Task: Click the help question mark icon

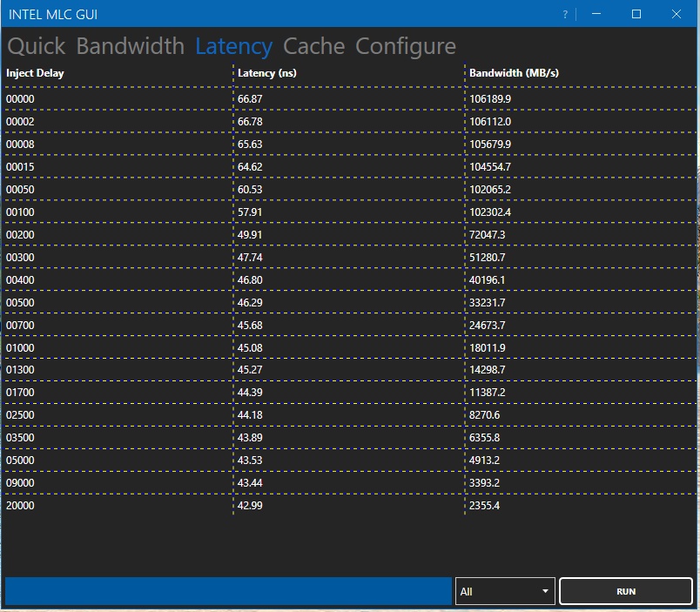Action: [565, 14]
